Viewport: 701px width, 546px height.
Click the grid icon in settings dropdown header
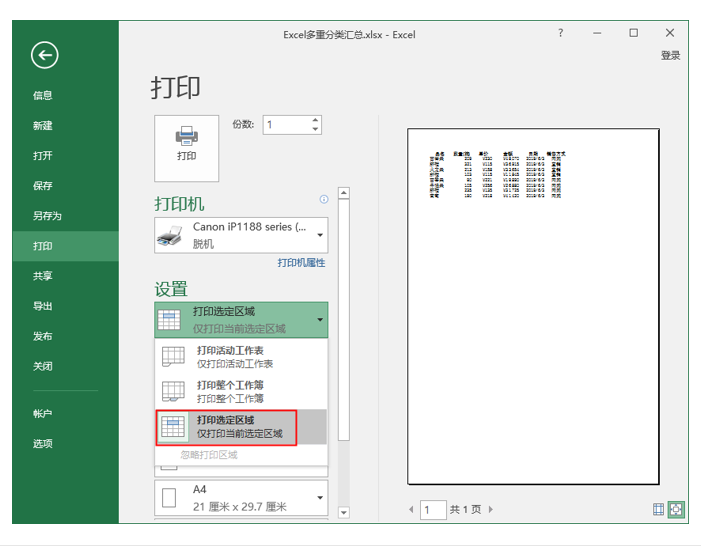click(169, 320)
